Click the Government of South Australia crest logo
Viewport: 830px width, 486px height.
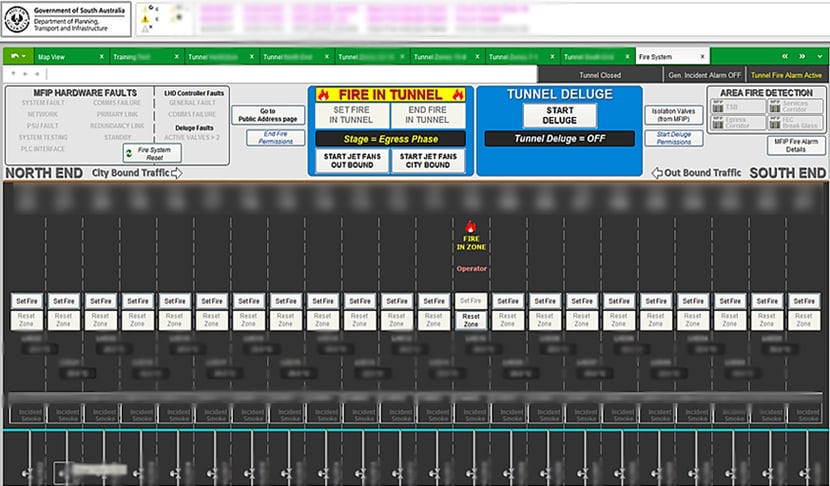tap(18, 16)
